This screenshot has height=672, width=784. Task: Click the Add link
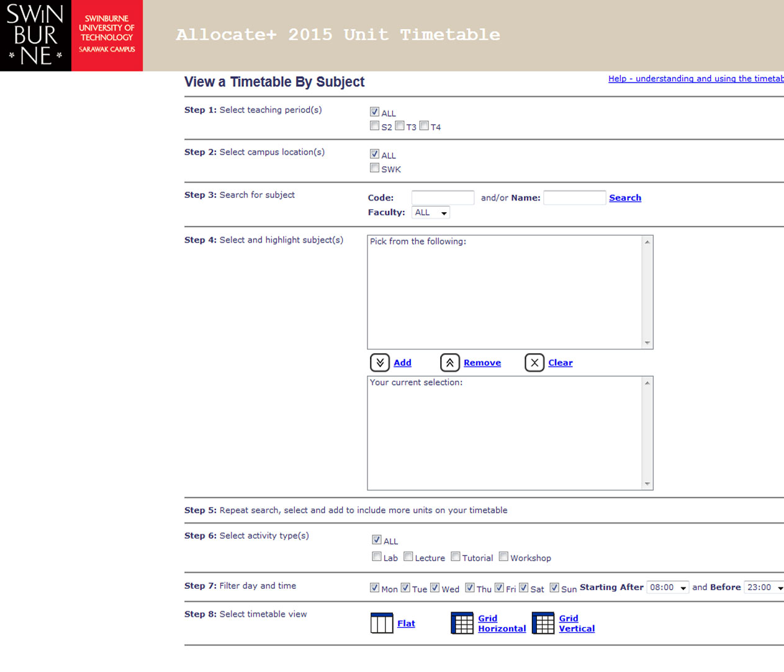point(402,363)
